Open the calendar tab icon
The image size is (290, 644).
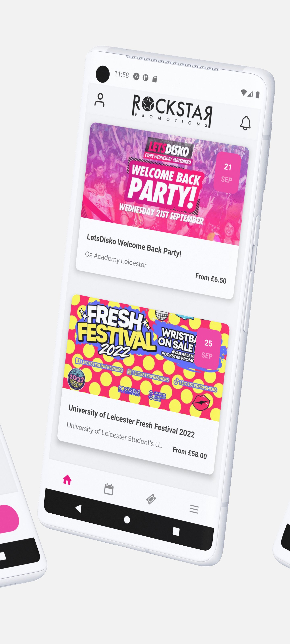(109, 489)
